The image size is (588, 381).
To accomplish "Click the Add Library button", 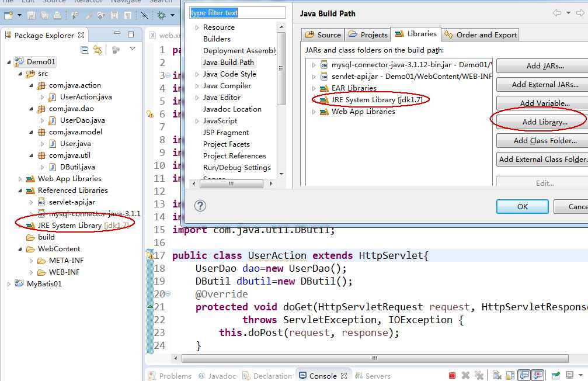I will tap(545, 122).
